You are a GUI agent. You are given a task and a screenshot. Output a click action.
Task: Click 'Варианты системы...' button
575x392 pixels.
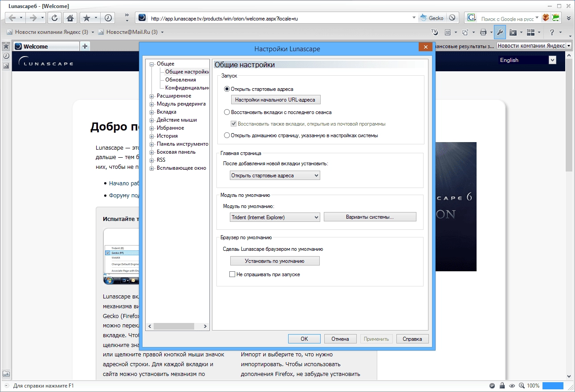(x=370, y=217)
